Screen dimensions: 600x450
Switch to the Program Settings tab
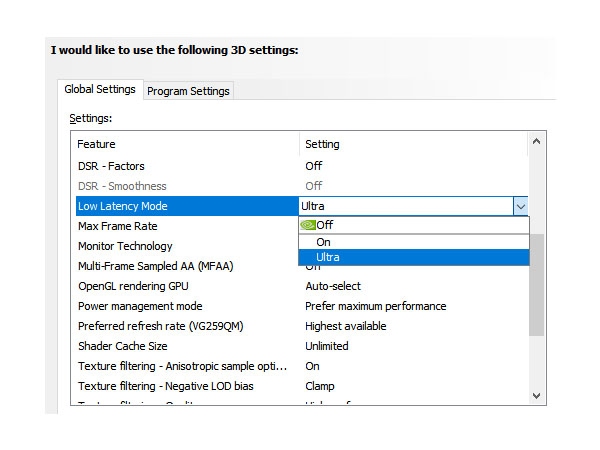pos(188,91)
